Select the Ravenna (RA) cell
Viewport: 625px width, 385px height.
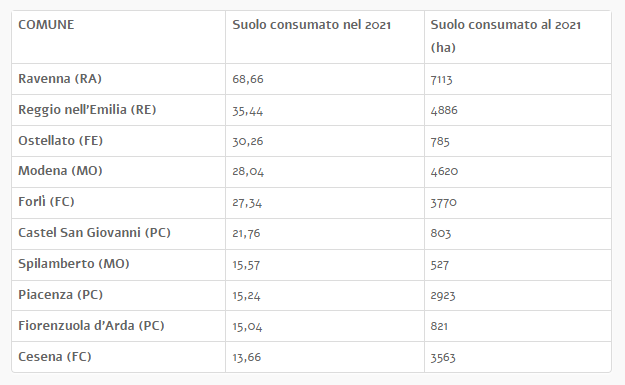[x=60, y=79]
